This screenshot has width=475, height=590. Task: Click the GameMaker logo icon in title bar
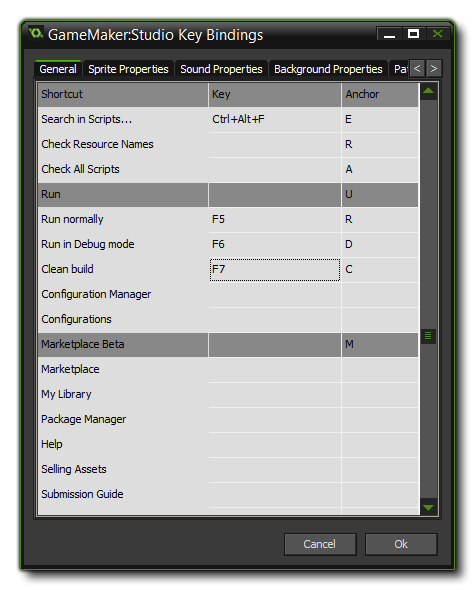click(36, 33)
